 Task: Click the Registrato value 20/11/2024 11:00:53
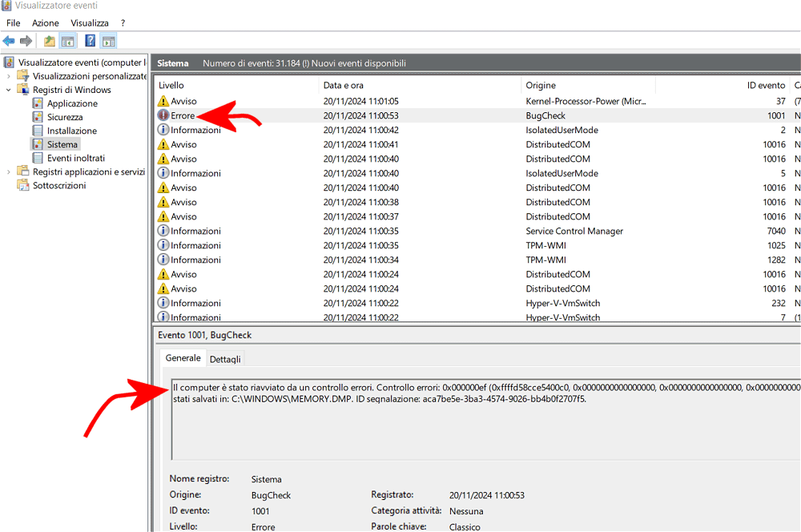click(x=486, y=495)
